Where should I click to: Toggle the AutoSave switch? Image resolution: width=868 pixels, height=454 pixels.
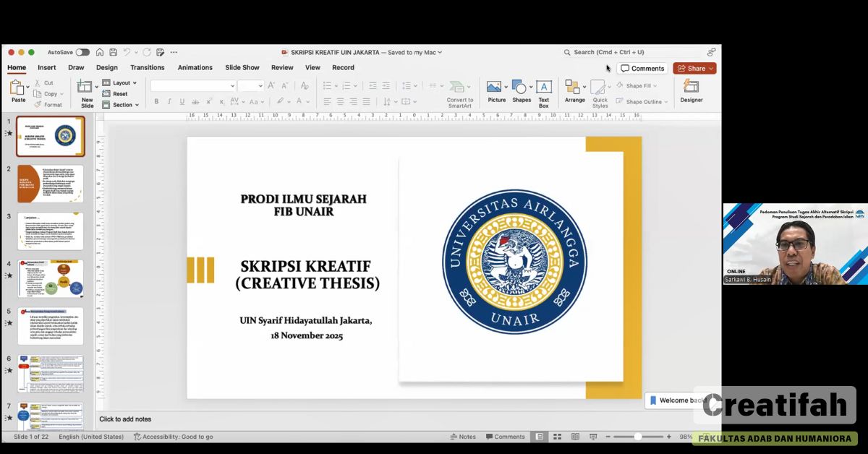(82, 52)
